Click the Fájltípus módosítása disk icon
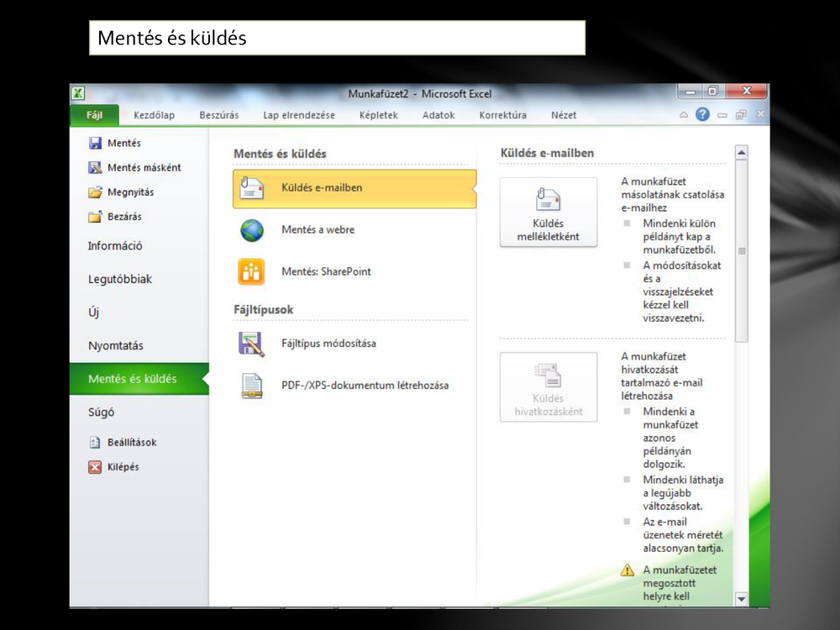 click(x=251, y=344)
